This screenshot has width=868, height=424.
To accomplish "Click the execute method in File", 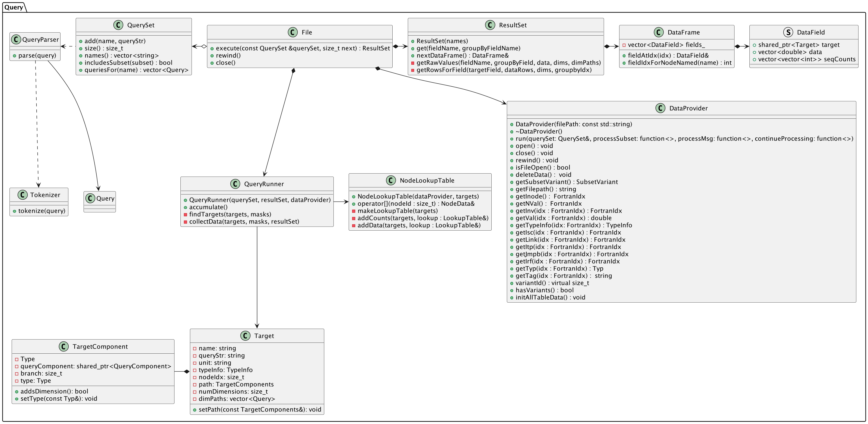I will pos(302,48).
